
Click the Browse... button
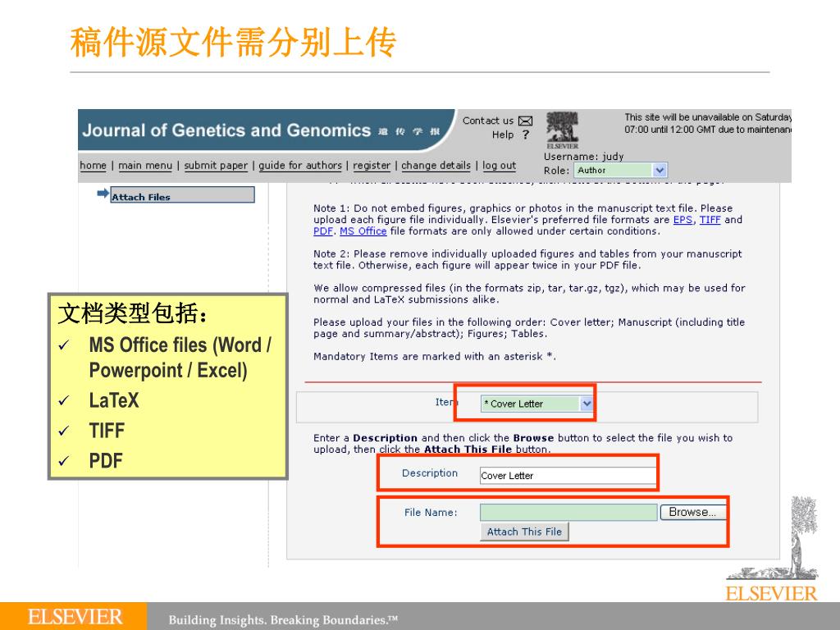(692, 512)
